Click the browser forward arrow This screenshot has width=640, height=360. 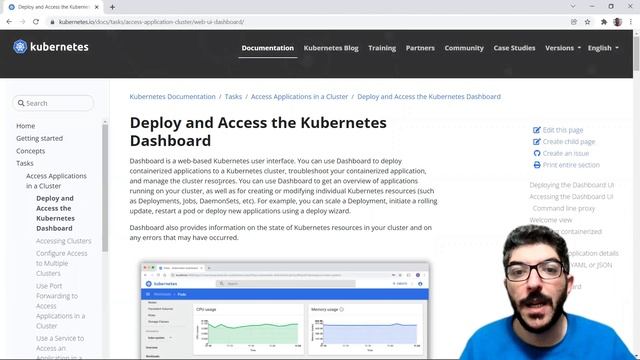tap(22, 22)
